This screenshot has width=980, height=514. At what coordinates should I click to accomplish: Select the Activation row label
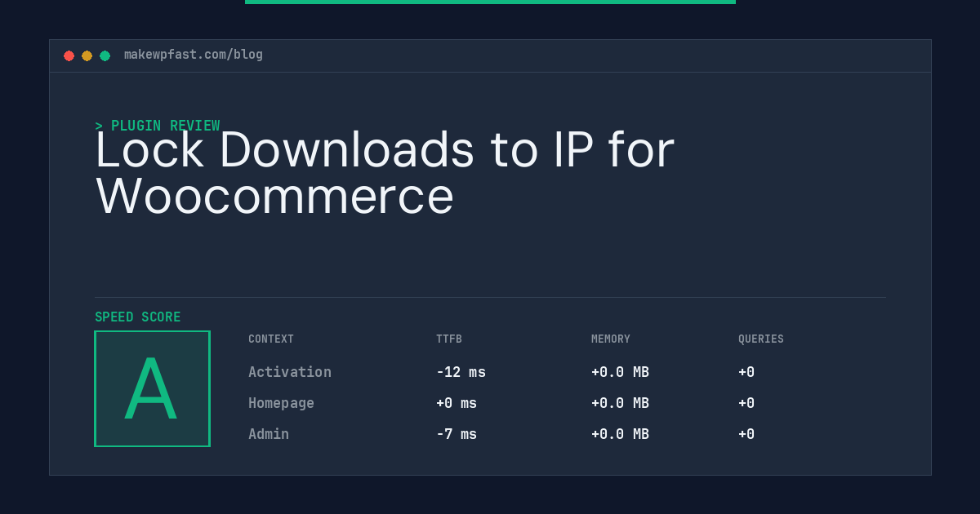pyautogui.click(x=290, y=372)
